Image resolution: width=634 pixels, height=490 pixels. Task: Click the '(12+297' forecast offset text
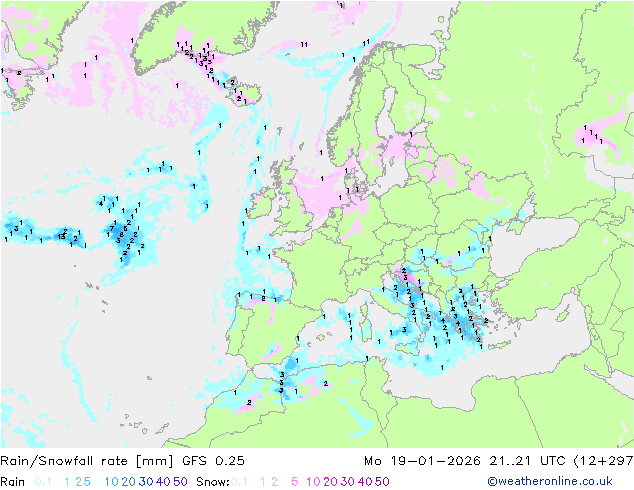(x=603, y=460)
